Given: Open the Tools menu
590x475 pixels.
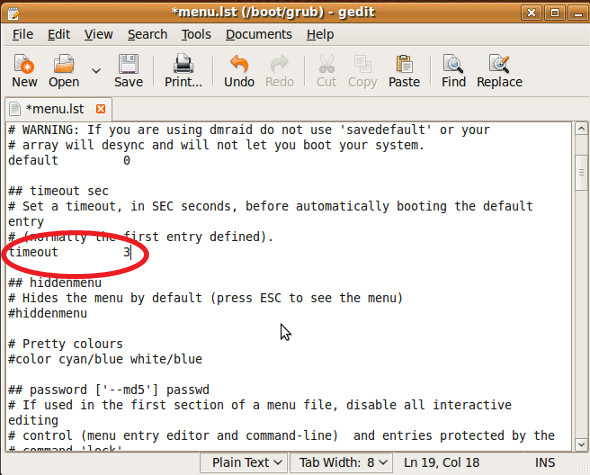Looking at the screenshot, I should (196, 35).
